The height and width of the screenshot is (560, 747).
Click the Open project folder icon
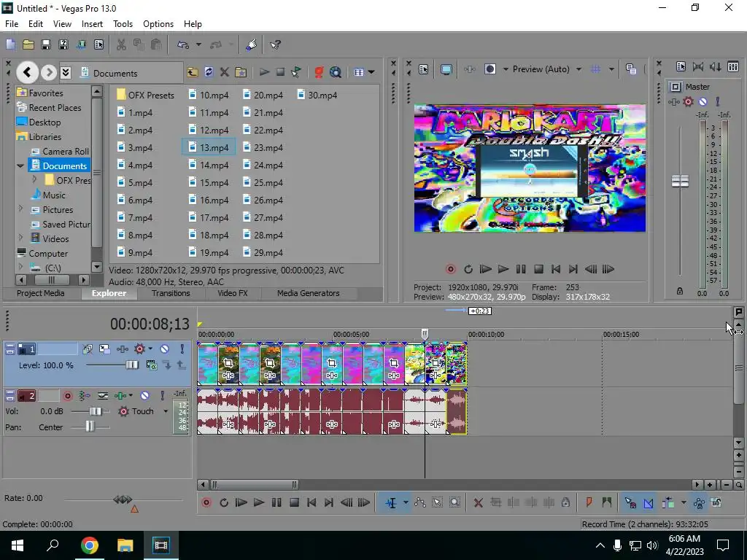(x=28, y=44)
